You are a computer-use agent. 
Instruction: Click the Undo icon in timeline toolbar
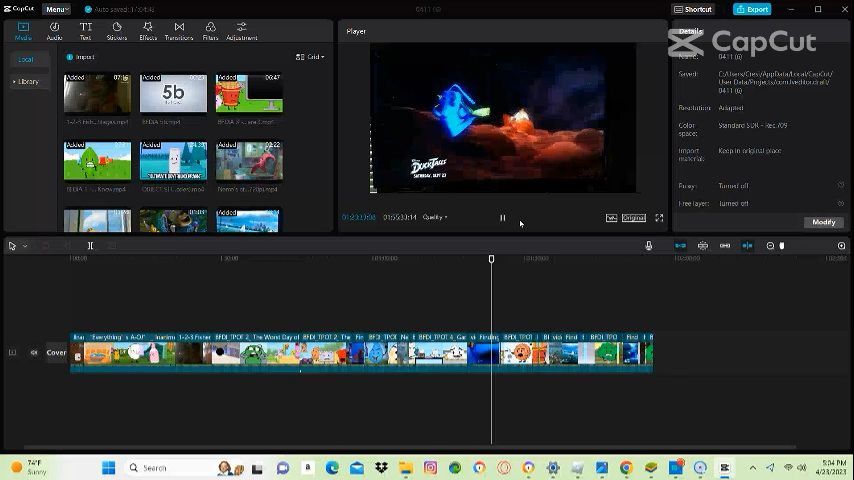(x=46, y=246)
